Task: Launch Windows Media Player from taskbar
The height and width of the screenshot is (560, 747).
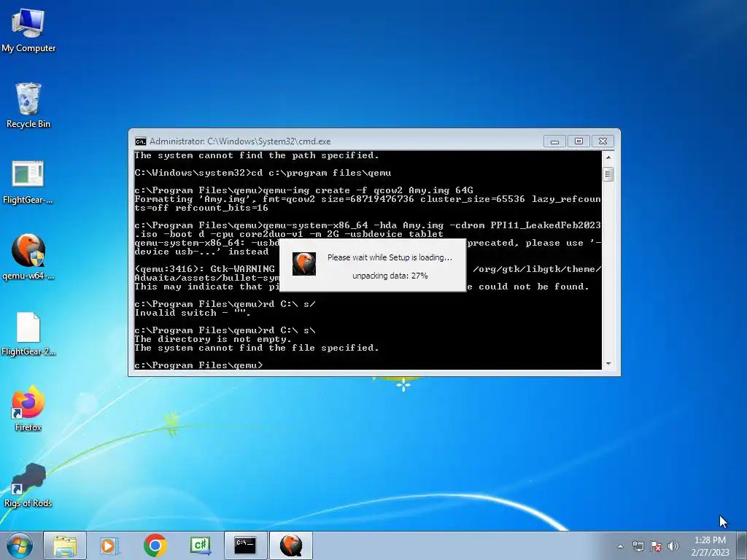Action: [x=109, y=545]
